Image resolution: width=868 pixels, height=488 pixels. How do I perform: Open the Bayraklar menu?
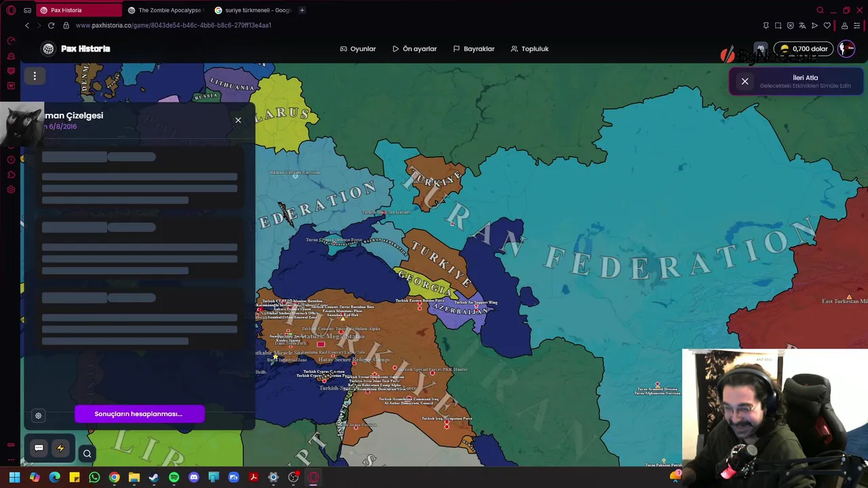coord(474,49)
